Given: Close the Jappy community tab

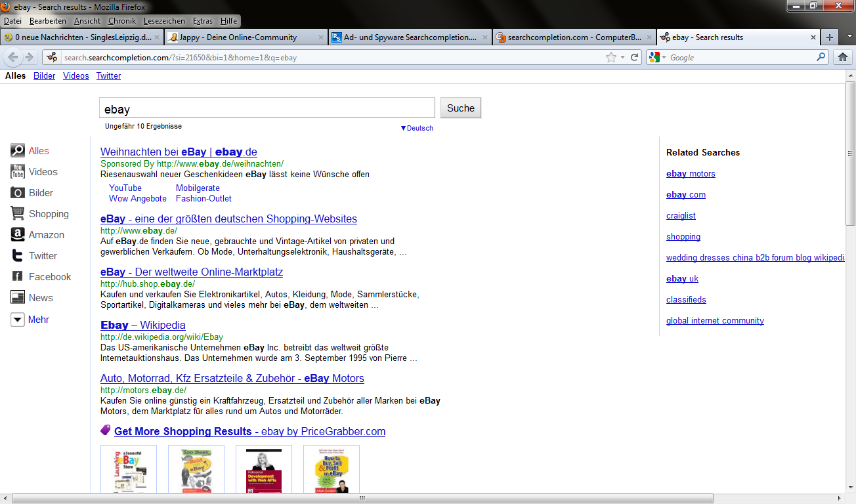Looking at the screenshot, I should (321, 37).
